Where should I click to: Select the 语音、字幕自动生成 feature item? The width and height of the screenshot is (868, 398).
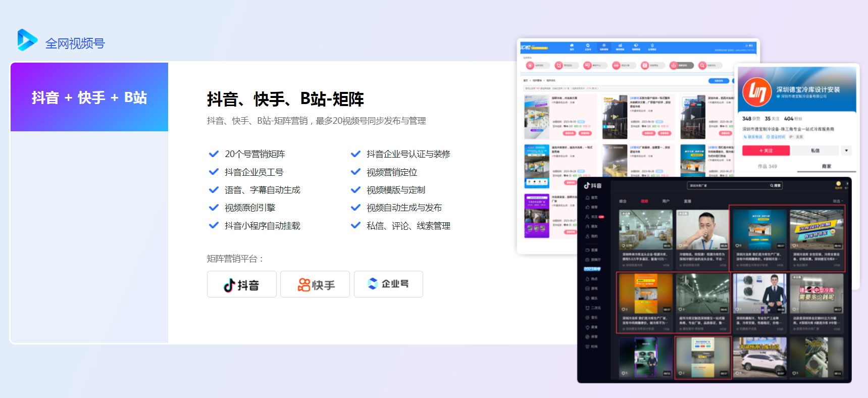254,190
